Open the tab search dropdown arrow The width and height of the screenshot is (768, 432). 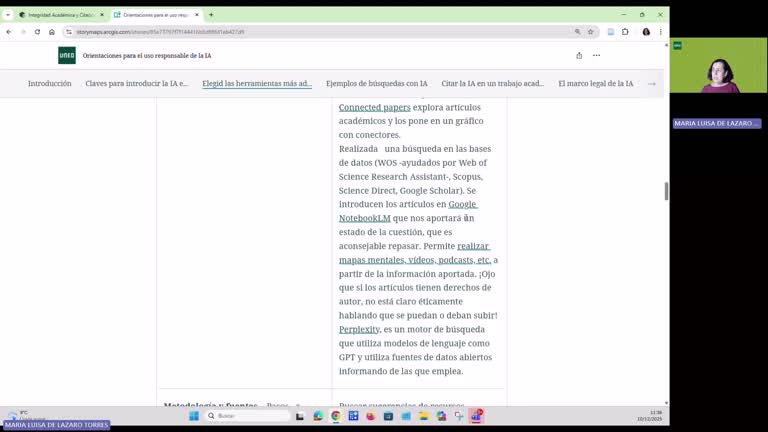(8, 15)
